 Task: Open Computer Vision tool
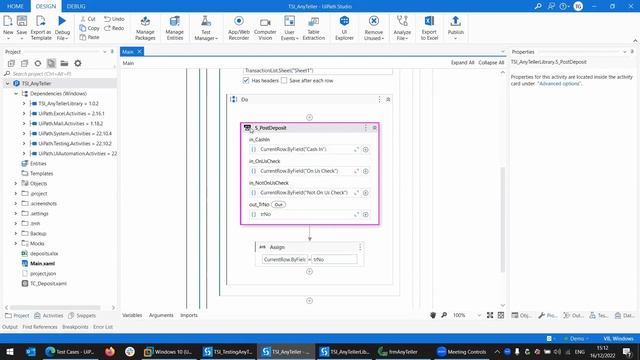point(265,28)
